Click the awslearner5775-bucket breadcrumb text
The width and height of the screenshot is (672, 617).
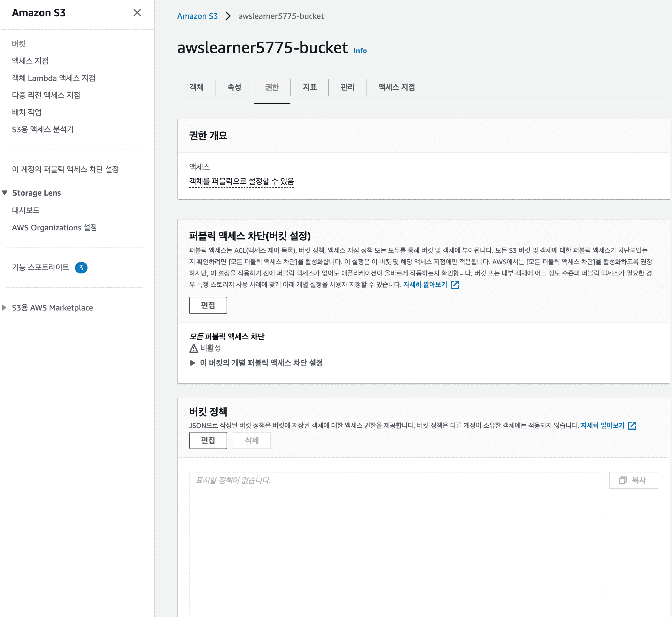[281, 16]
